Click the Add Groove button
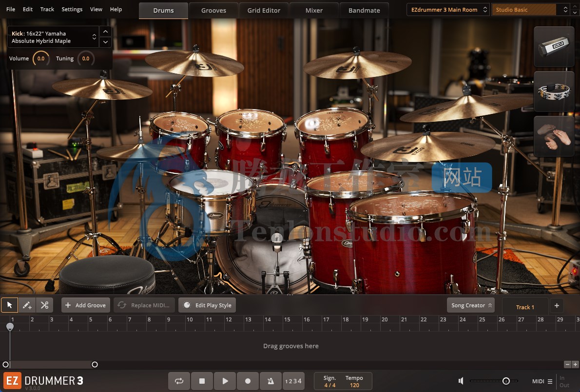Image resolution: width=580 pixels, height=392 pixels. [x=86, y=305]
